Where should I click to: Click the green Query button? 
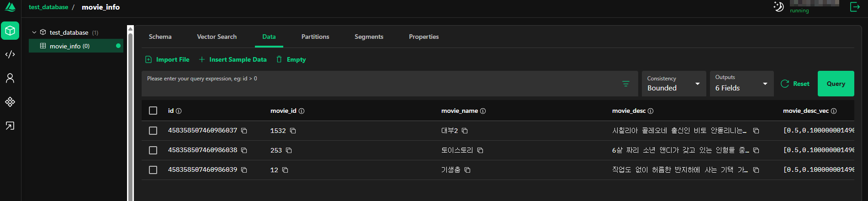click(836, 84)
